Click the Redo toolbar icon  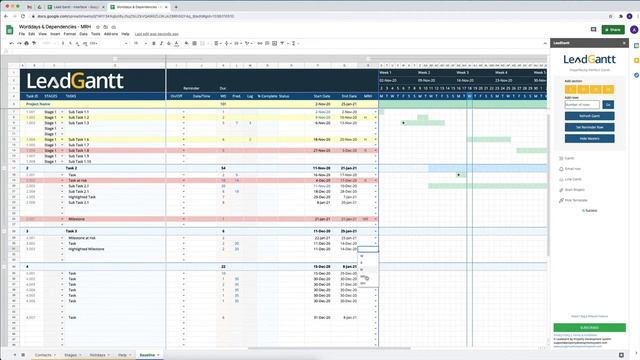tap(19, 43)
